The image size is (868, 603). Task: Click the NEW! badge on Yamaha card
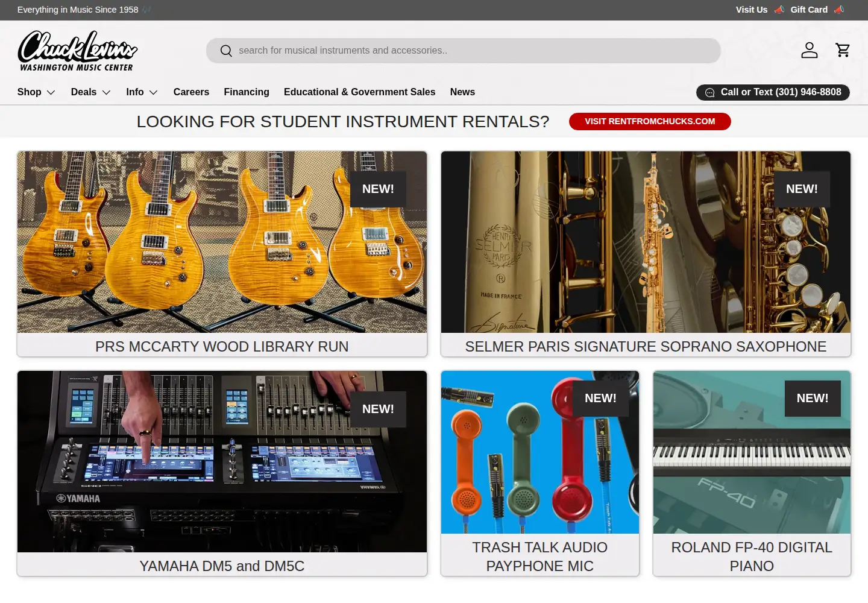[378, 409]
